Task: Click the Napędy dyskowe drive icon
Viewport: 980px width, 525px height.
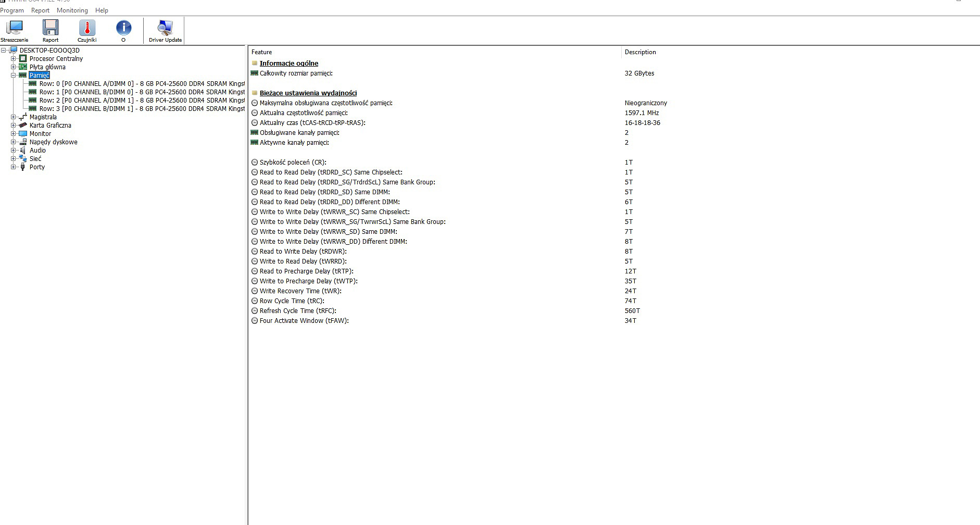Action: pyautogui.click(x=23, y=142)
